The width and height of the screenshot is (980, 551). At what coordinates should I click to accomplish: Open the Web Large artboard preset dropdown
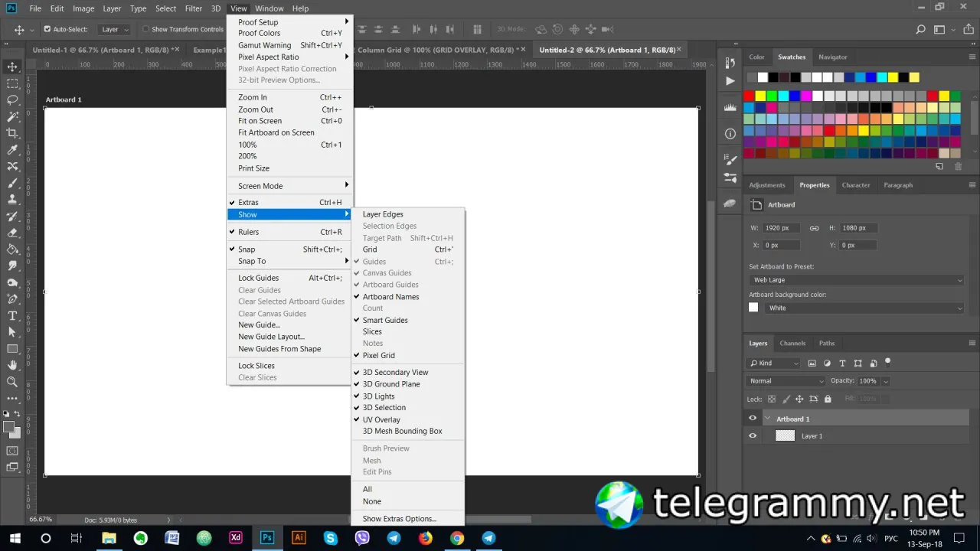[856, 280]
